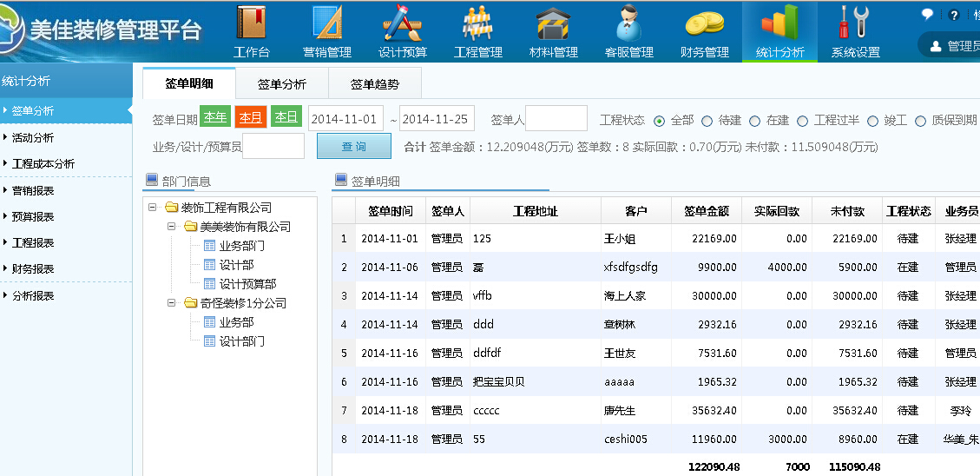Open 活动分析 in the left sidebar

[x=33, y=137]
